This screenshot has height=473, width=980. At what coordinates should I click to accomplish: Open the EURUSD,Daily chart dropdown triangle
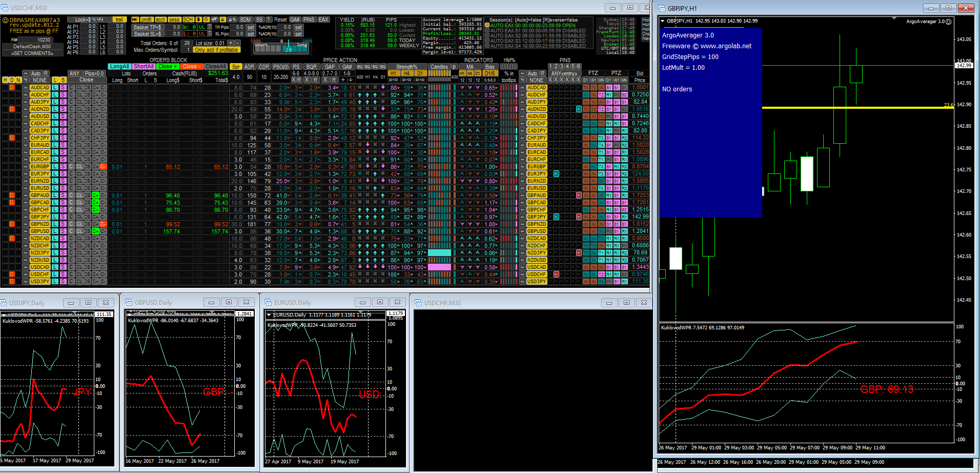[269, 314]
